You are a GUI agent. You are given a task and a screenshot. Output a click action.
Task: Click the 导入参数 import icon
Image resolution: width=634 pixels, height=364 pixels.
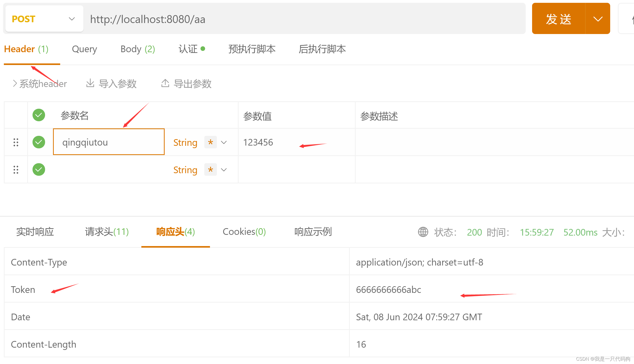click(90, 83)
